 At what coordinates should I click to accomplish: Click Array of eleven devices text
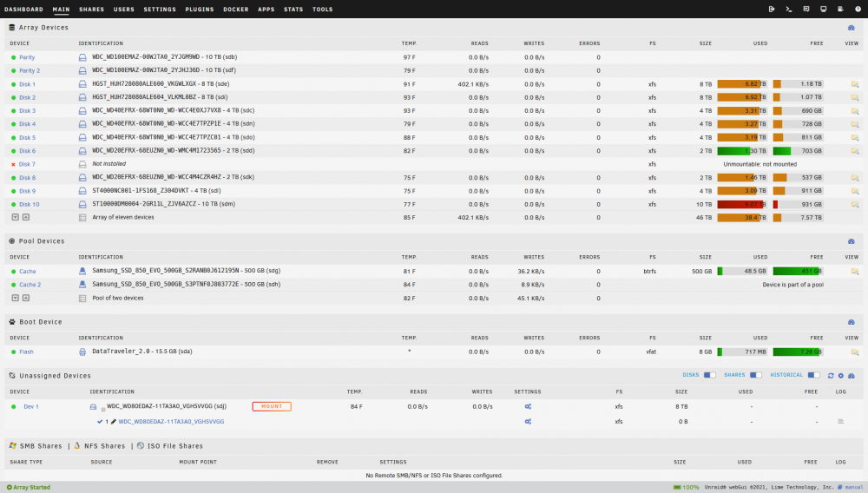pos(123,218)
